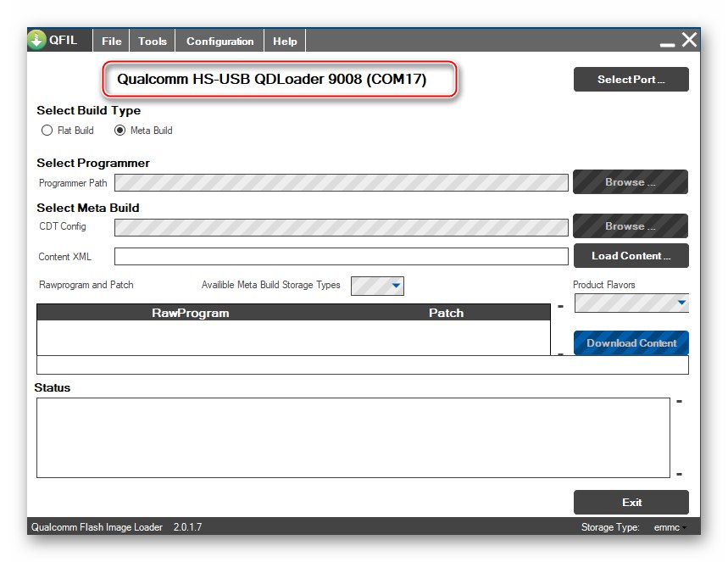This screenshot has width=728, height=562.
Task: Open the Help menu
Action: tap(285, 41)
